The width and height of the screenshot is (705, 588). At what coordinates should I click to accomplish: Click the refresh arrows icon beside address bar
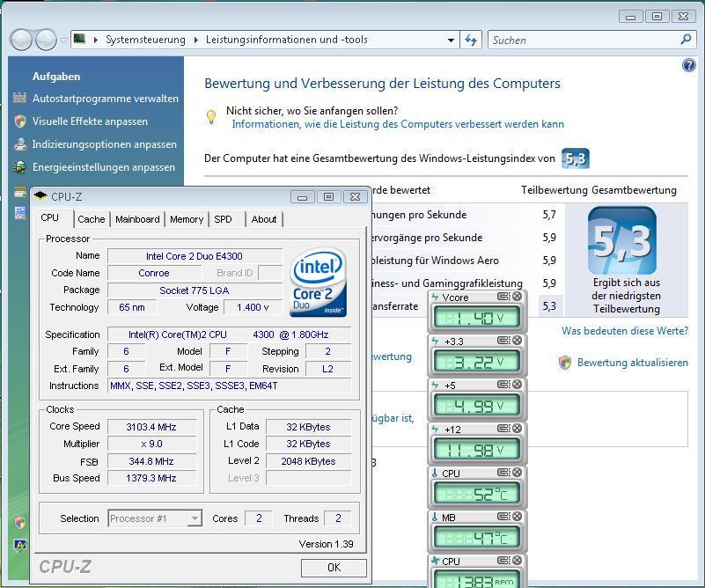pyautogui.click(x=471, y=40)
